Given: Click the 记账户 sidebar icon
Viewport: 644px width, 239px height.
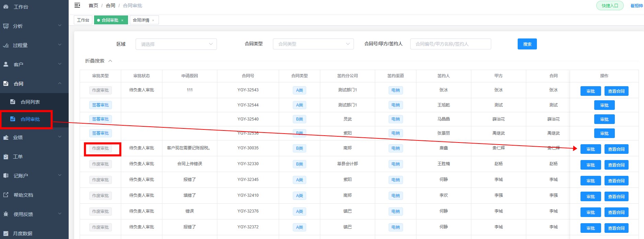Looking at the screenshot, I should tap(6, 175).
